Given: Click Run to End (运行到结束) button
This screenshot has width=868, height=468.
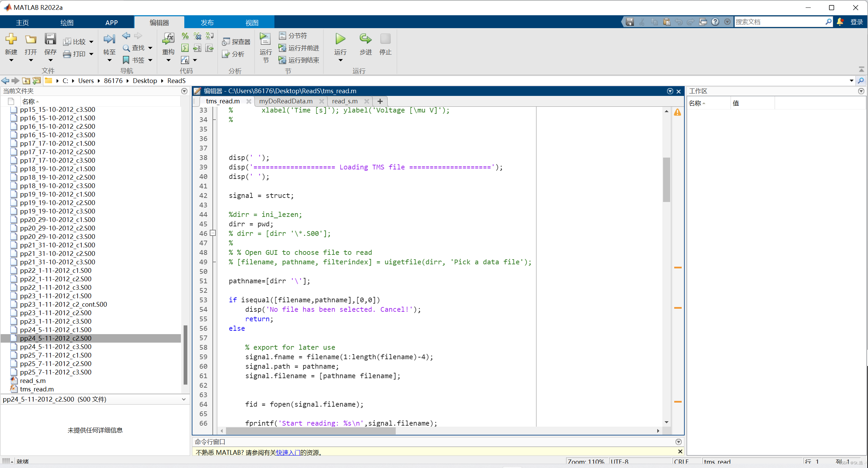Looking at the screenshot, I should (299, 60).
